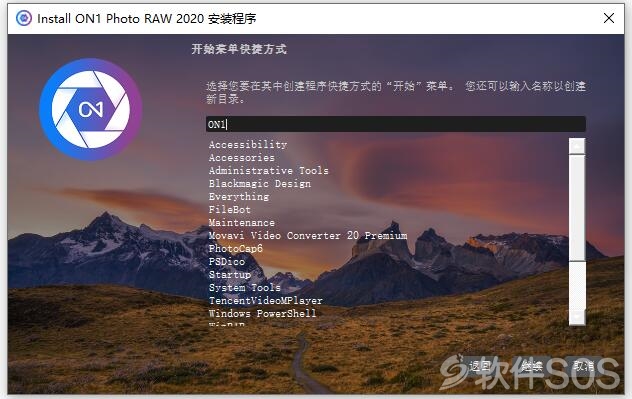Click the ON1 folder name input field
Image resolution: width=632 pixels, height=399 pixels.
click(x=395, y=124)
